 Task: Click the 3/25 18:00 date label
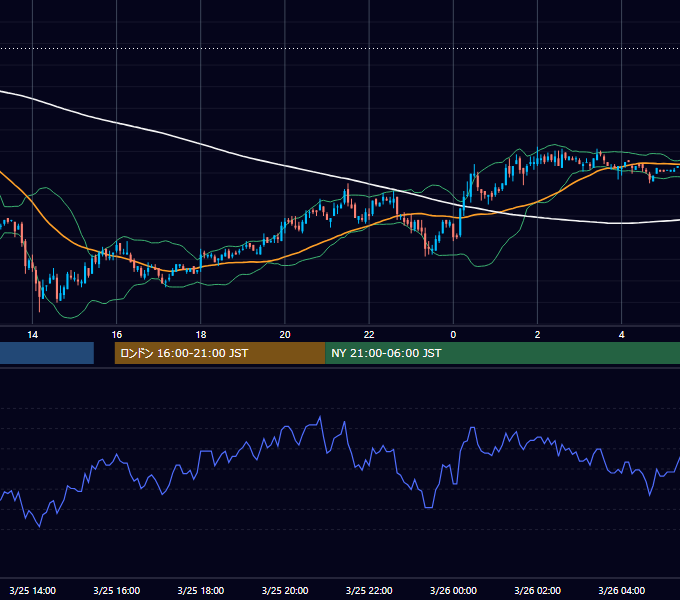point(201,590)
